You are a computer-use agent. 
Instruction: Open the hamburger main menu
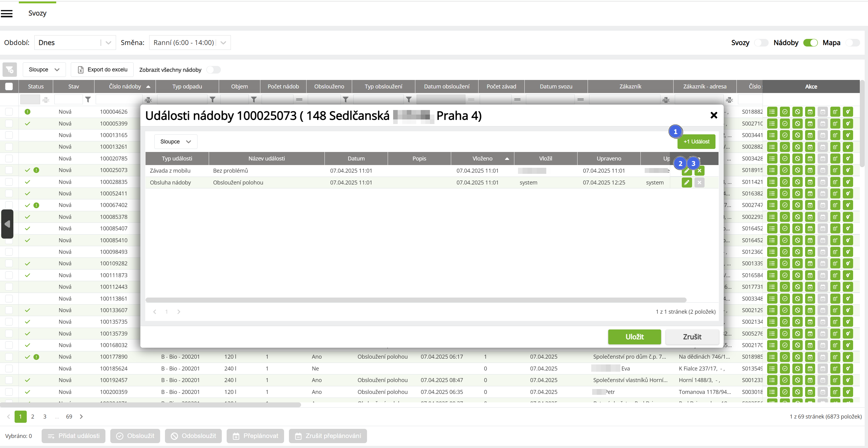tap(7, 13)
